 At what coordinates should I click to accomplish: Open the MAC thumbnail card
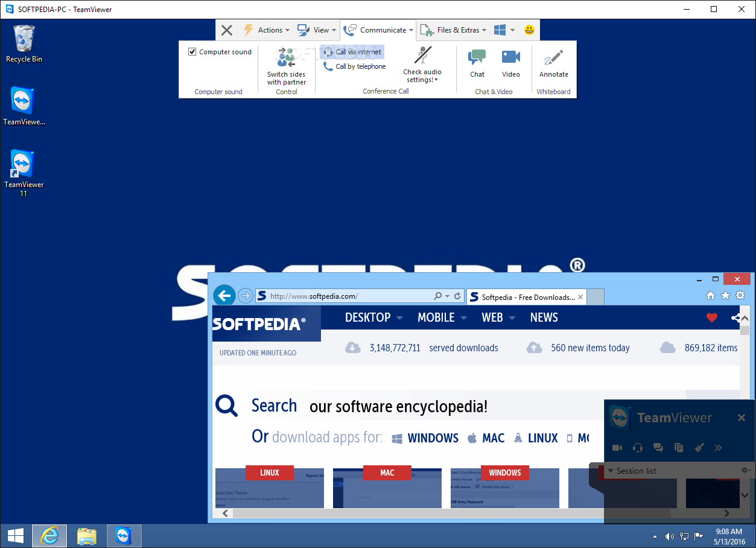387,487
